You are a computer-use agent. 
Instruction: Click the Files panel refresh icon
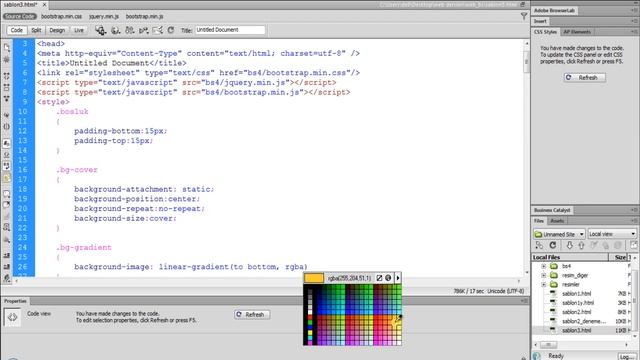tap(553, 245)
